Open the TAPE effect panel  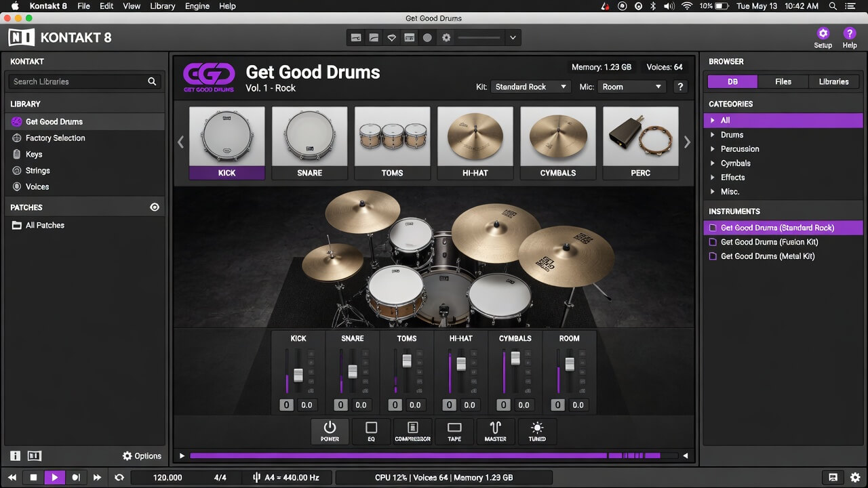[454, 430]
